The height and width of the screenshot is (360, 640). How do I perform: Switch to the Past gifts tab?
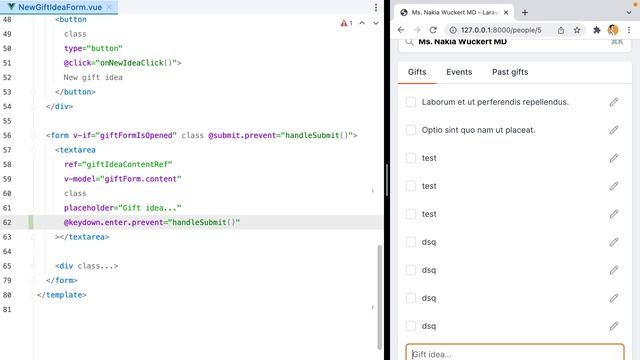[510, 72]
